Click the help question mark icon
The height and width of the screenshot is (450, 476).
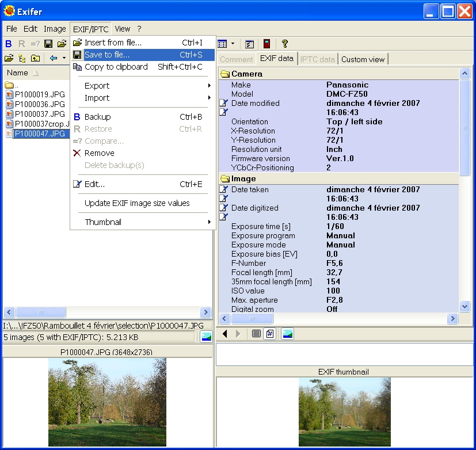point(284,44)
